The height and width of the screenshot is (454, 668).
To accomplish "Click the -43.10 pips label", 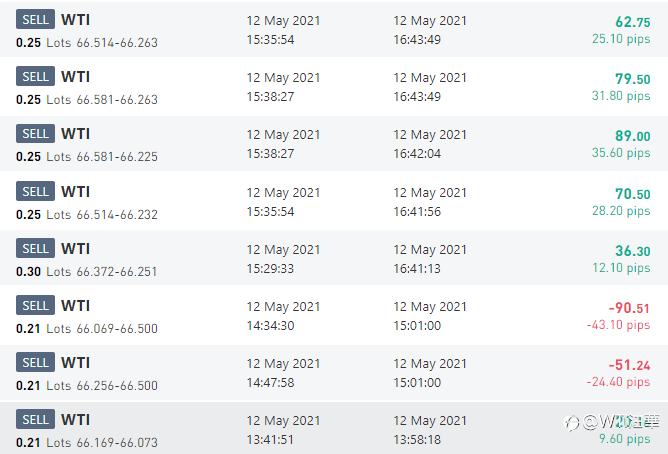I will (618, 325).
